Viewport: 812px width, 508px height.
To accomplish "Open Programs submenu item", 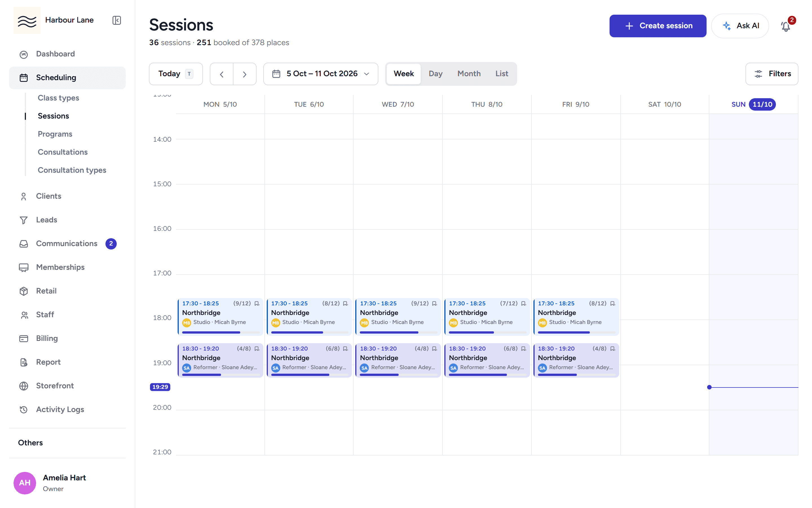I will [x=55, y=134].
